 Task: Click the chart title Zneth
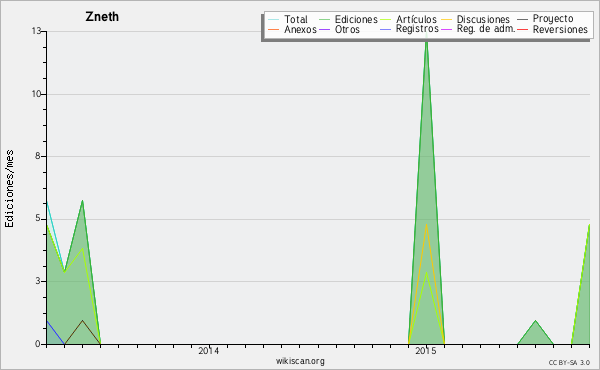coord(102,17)
